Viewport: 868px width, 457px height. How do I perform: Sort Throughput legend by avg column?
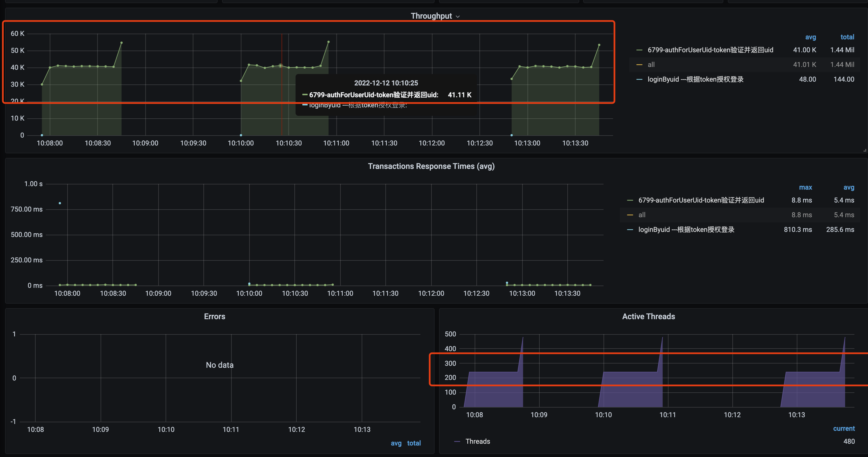coord(810,37)
